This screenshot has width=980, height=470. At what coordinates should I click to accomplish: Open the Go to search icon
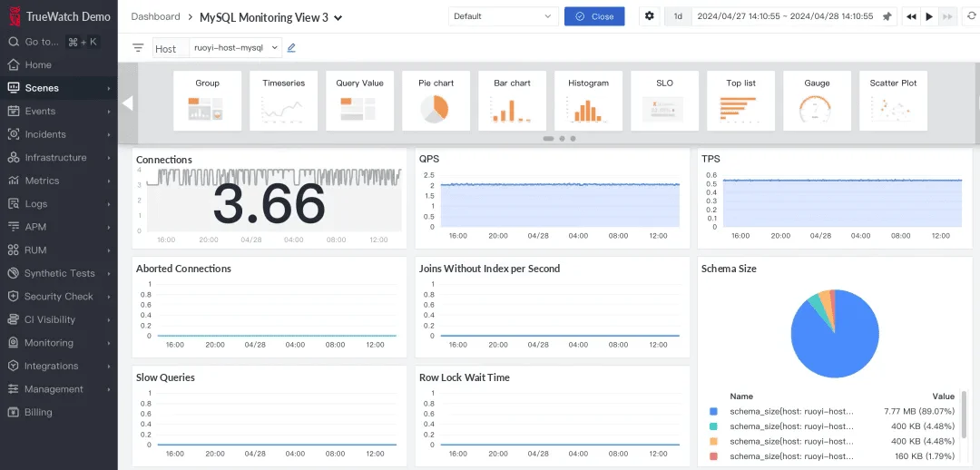(13, 42)
